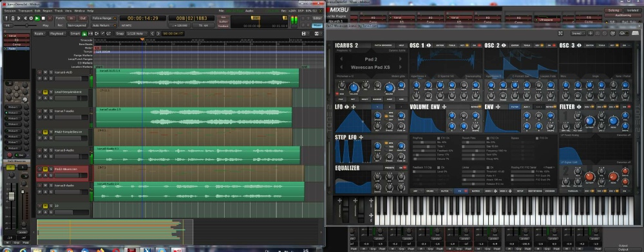The height and width of the screenshot is (252, 644).
Task: Open the OSC 1 Editor
Action: tap(440, 45)
